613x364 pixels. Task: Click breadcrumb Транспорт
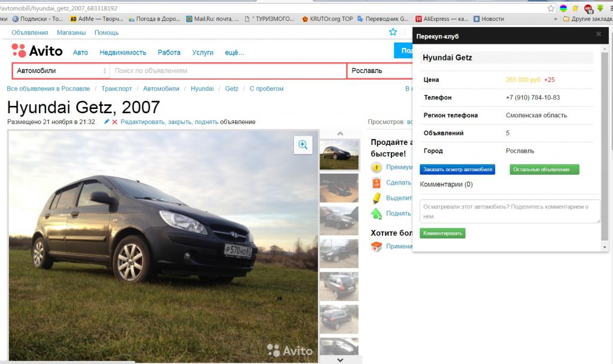pyautogui.click(x=117, y=89)
